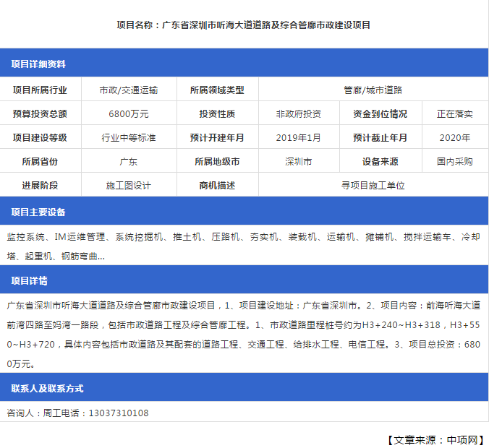Click the 深圳市 city value
This screenshot has height=448, width=489.
point(298,162)
